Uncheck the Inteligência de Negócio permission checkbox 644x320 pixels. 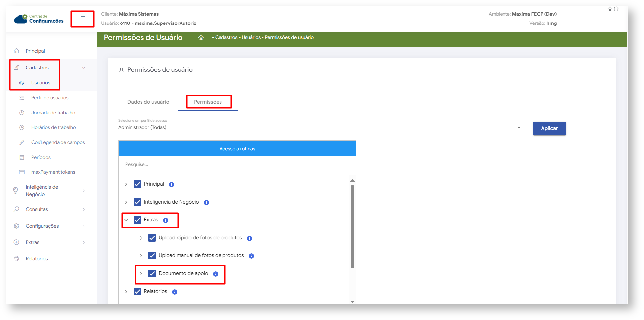pyautogui.click(x=137, y=202)
